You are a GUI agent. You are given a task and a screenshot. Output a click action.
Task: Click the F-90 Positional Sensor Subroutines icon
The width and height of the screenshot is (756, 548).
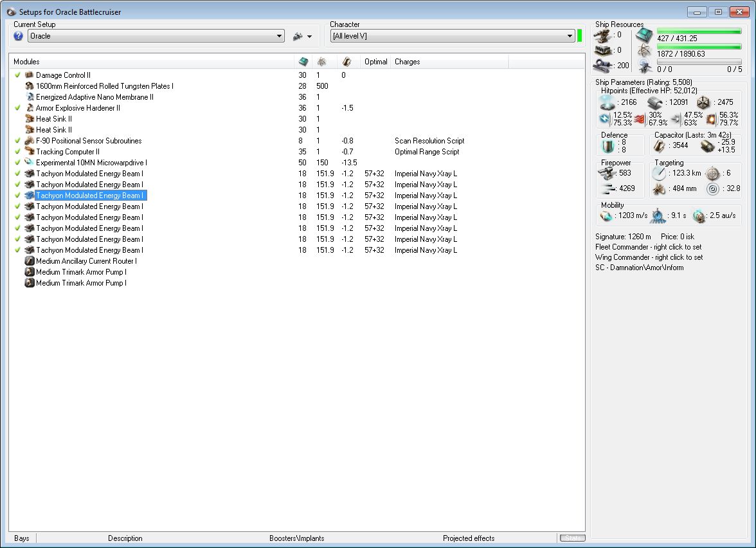click(x=30, y=141)
